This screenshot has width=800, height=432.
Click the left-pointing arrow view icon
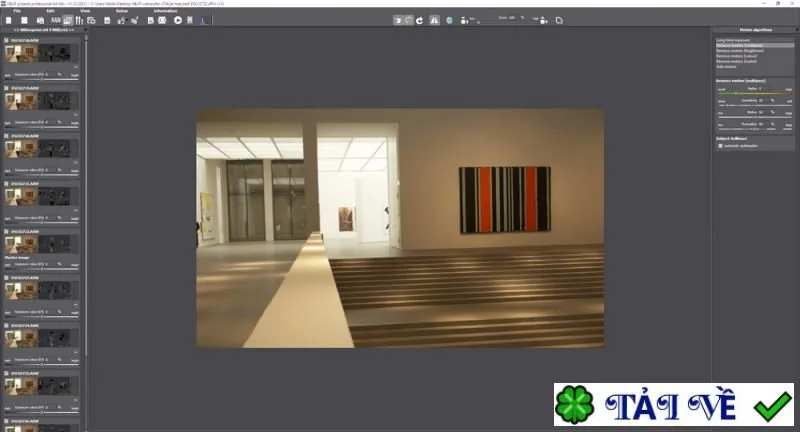[397, 20]
